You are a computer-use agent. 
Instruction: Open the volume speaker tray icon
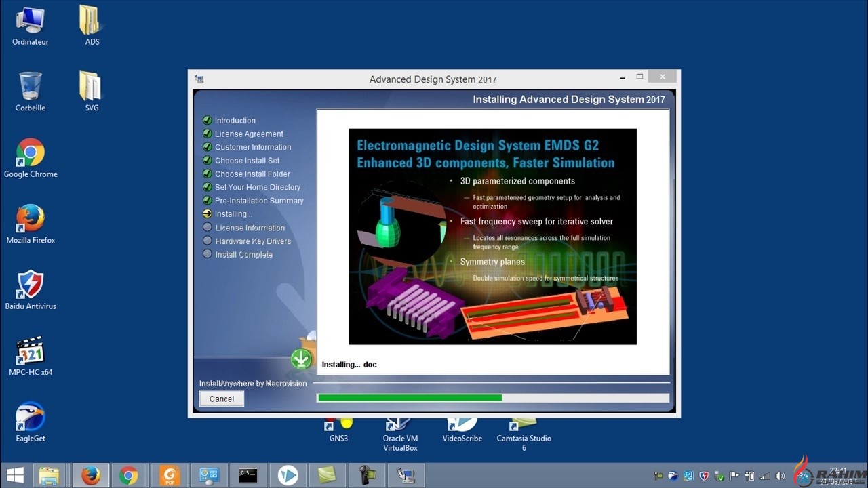tap(781, 476)
